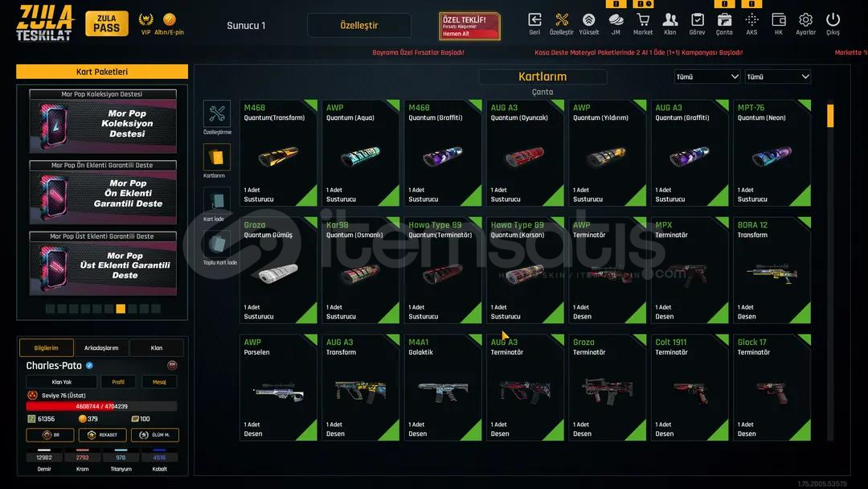Switch to the Klan tab in profile panel

click(x=157, y=347)
